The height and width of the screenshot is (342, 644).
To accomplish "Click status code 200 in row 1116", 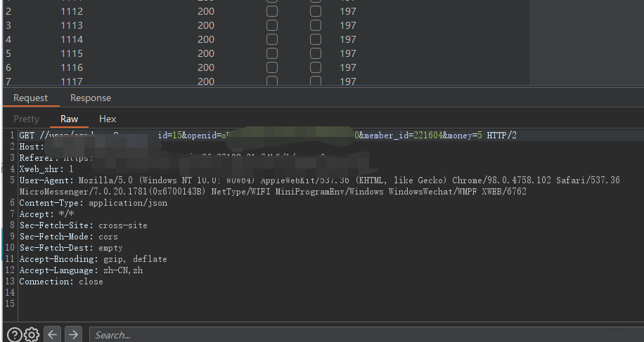I will click(206, 67).
